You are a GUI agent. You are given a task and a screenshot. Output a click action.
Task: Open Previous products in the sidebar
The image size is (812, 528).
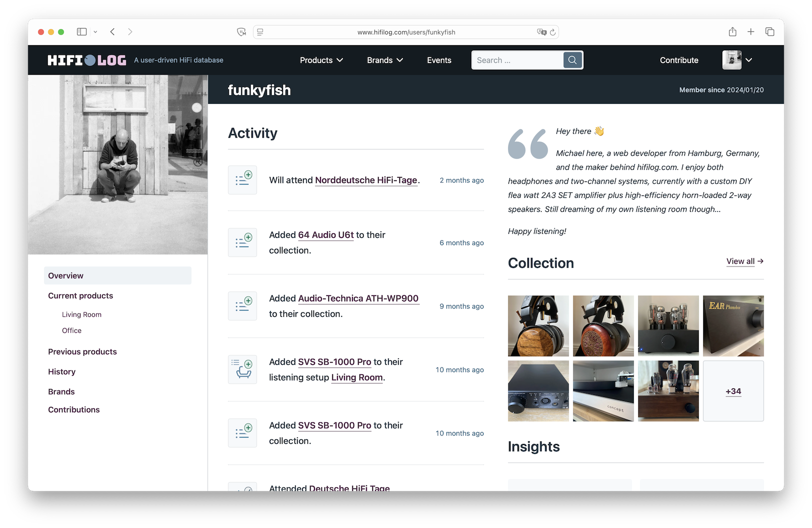pyautogui.click(x=82, y=351)
